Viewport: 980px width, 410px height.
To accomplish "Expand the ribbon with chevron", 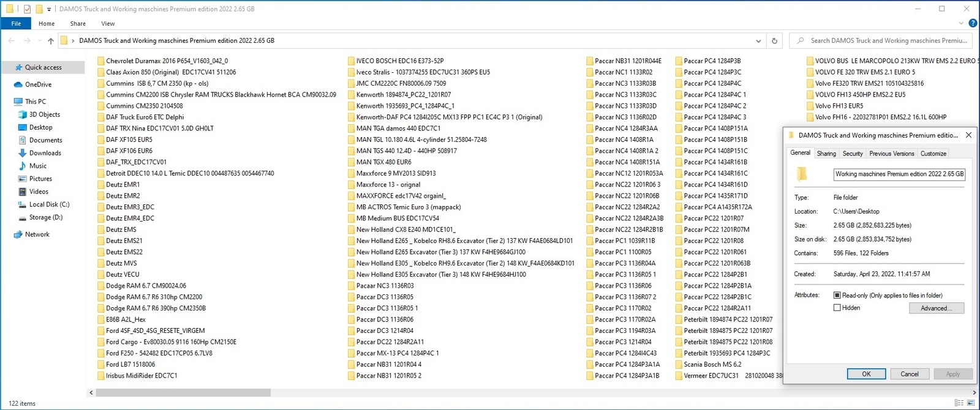I will 961,23.
